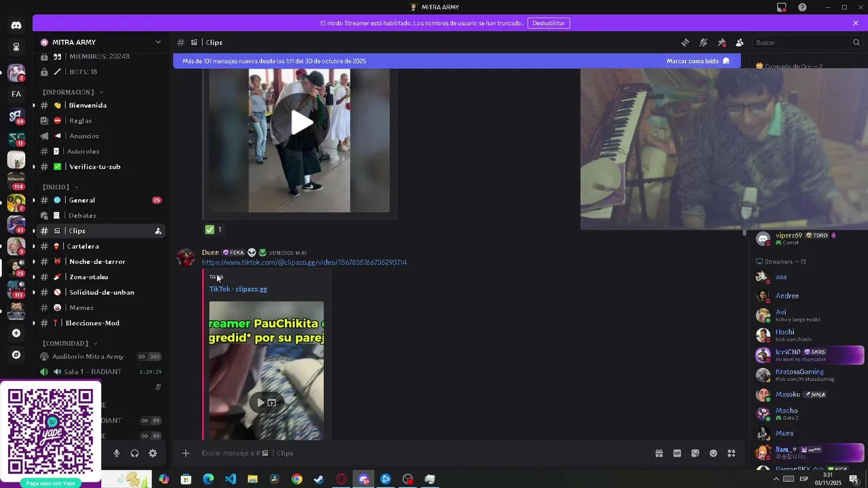Open the gift icon in message bar
This screenshot has height=488, width=868.
[658, 453]
